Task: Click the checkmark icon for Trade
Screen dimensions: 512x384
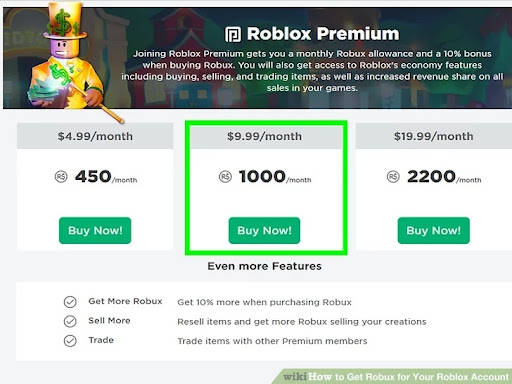Action: pyautogui.click(x=70, y=341)
